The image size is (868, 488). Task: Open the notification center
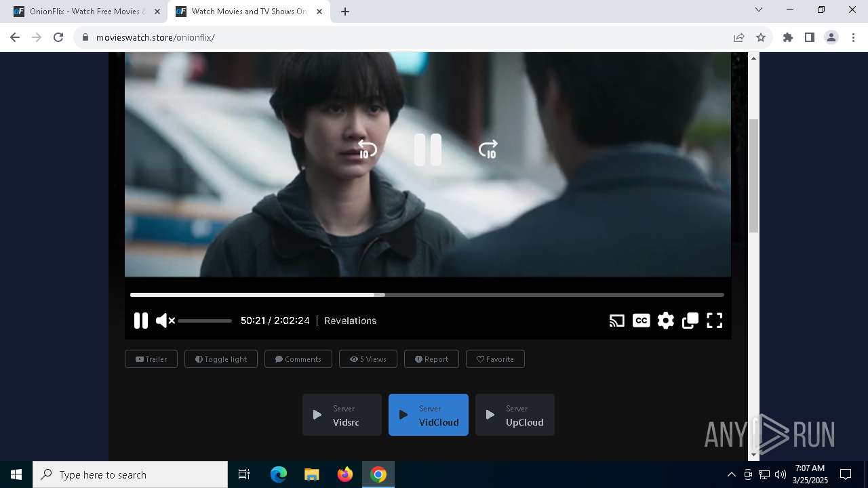[x=846, y=474]
